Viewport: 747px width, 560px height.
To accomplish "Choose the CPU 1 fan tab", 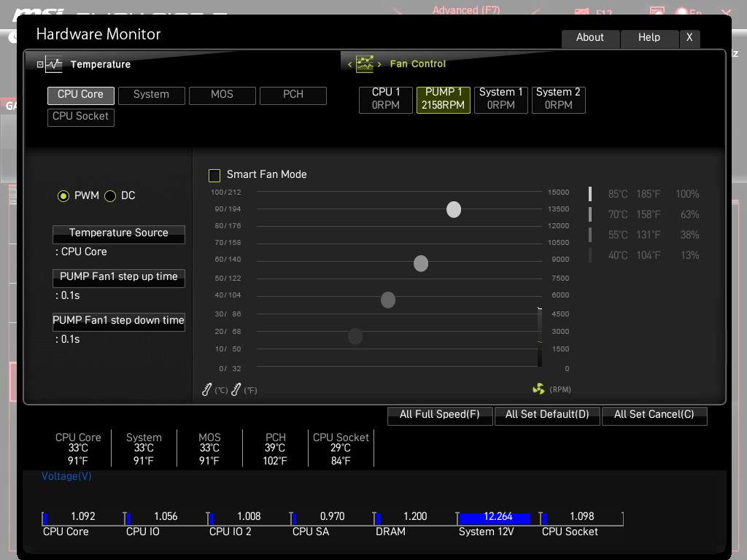I will point(386,99).
